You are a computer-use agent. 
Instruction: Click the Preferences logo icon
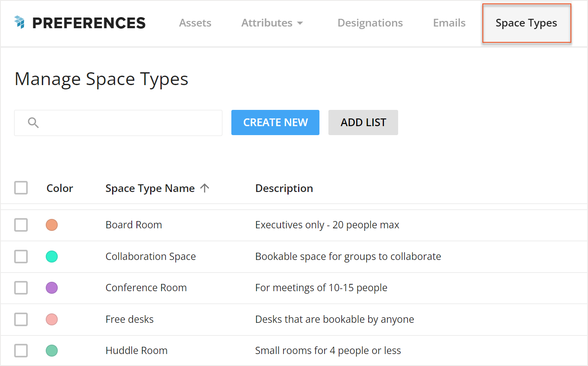(x=19, y=23)
